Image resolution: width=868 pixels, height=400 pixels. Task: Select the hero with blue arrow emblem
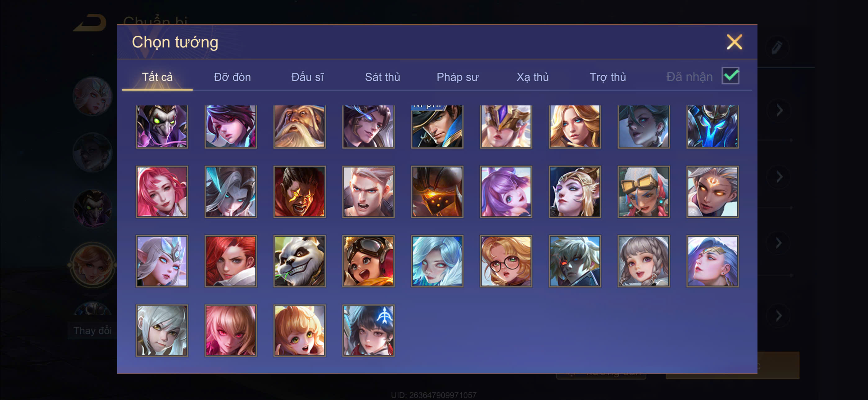[x=368, y=330]
